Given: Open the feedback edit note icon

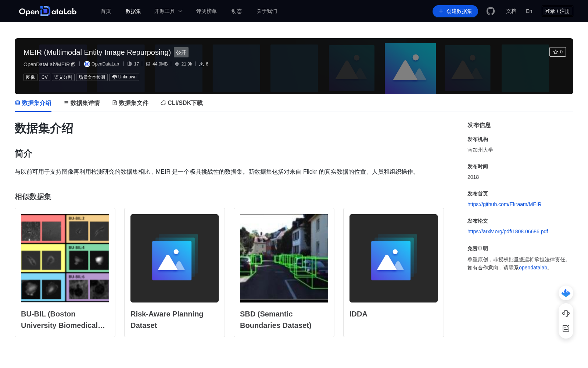Looking at the screenshot, I should (566, 328).
